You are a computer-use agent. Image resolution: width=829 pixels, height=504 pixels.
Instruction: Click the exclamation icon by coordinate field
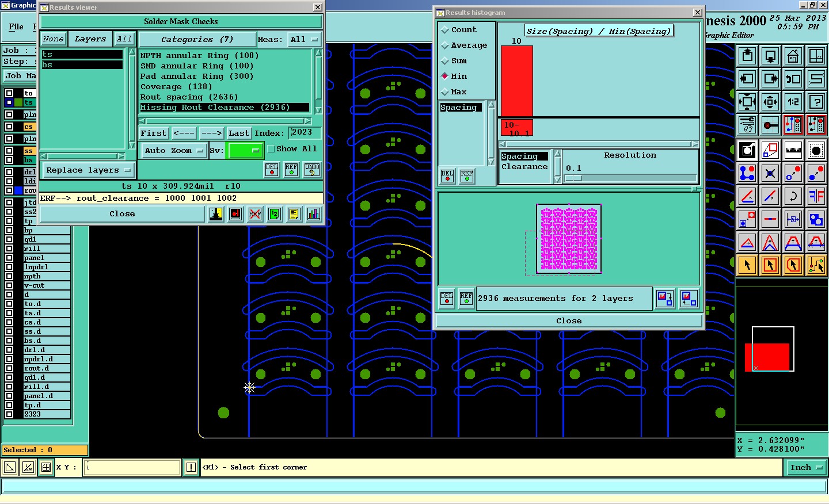pos(191,467)
